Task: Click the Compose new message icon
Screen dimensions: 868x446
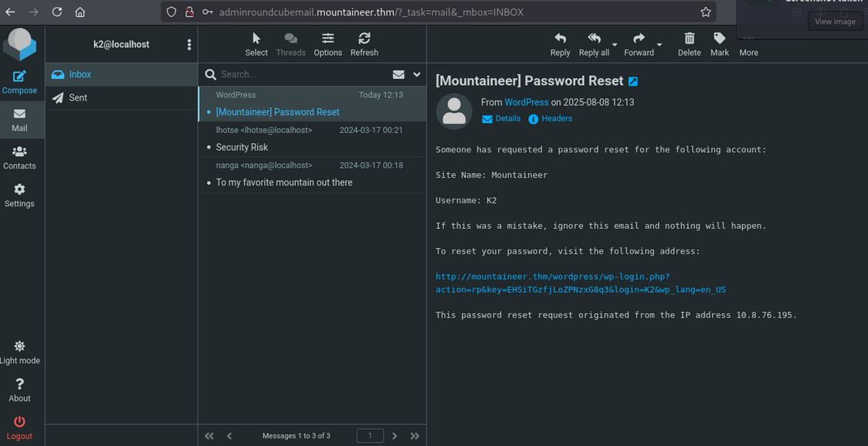Action: pos(19,77)
